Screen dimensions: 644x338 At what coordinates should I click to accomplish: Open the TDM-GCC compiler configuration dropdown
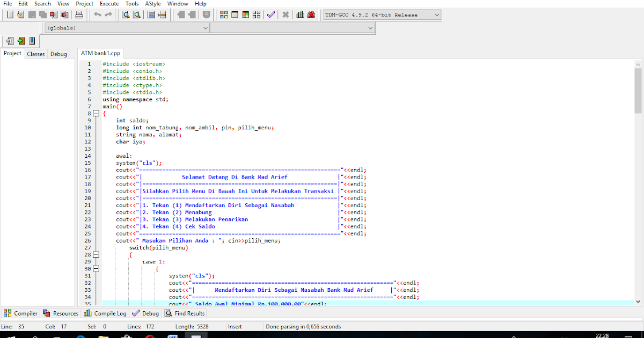[381, 14]
